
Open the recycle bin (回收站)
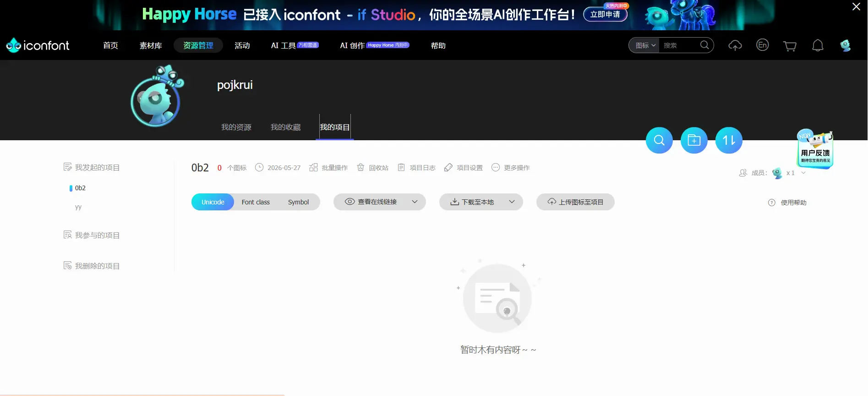(372, 168)
